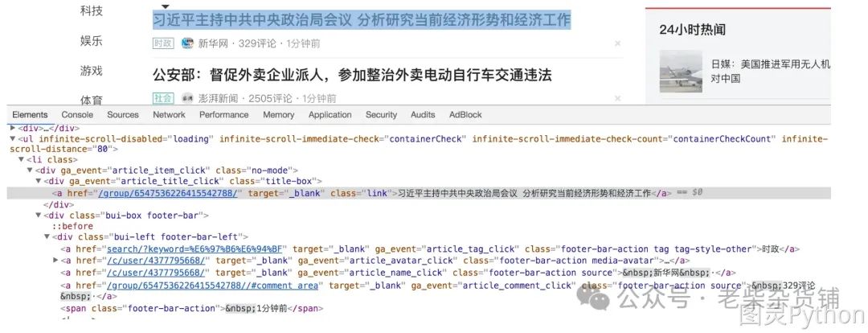Click the /group/6547536226415542788/ href in the link row

click(x=167, y=193)
